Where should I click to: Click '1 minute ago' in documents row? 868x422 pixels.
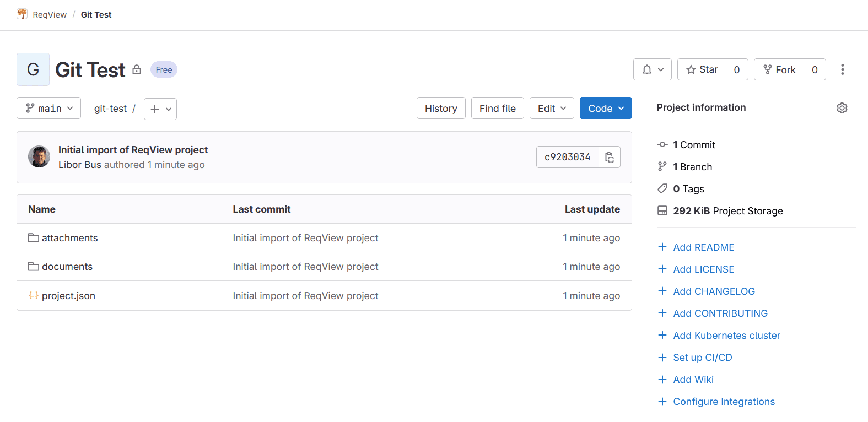[x=591, y=267]
